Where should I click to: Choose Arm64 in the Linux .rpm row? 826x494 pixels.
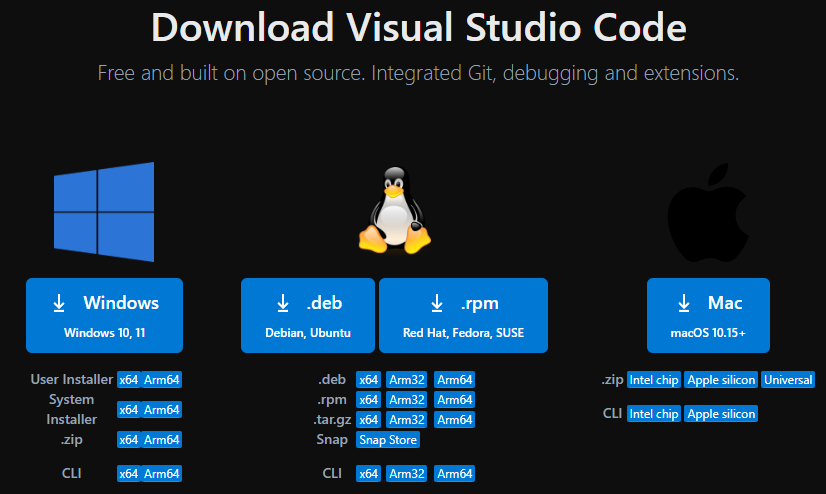[455, 400]
